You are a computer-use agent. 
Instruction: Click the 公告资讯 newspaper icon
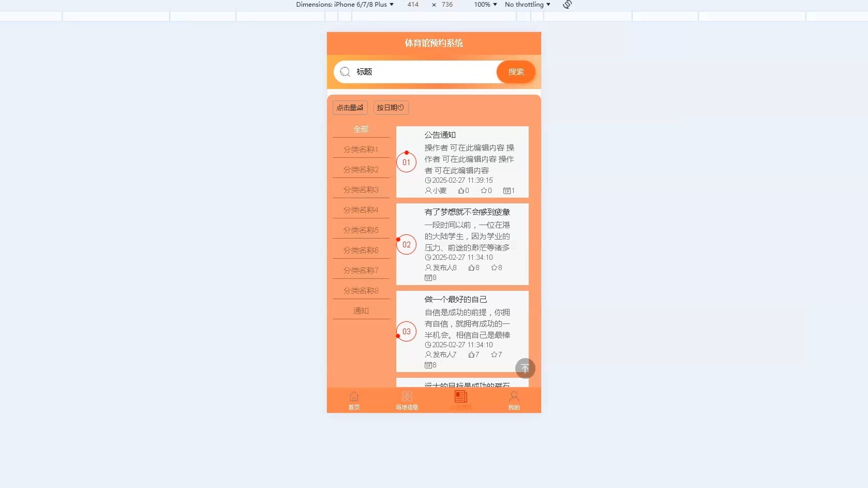460,396
